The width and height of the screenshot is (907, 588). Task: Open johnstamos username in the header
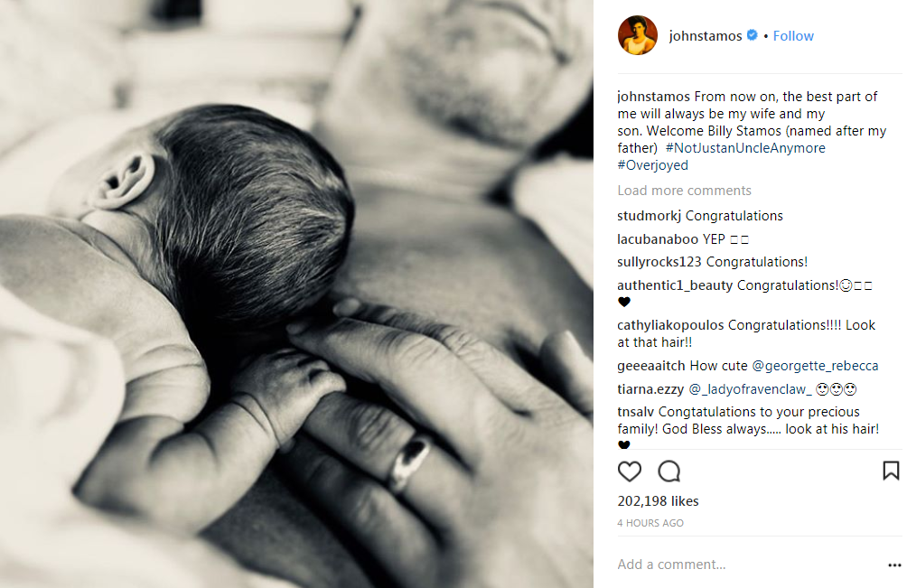click(706, 36)
